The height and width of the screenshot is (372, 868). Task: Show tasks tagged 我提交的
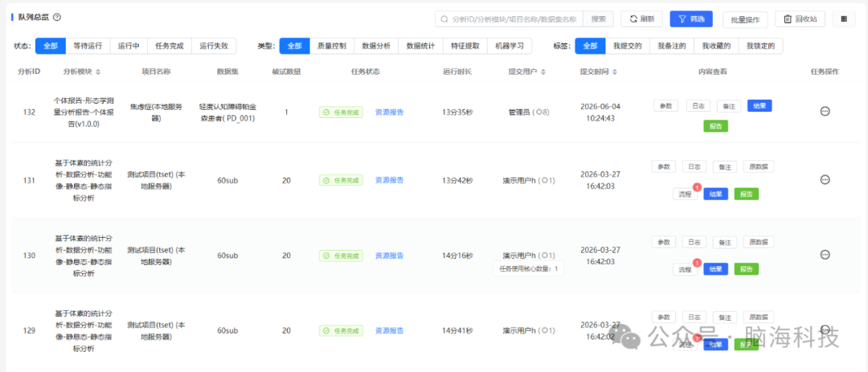pyautogui.click(x=627, y=46)
